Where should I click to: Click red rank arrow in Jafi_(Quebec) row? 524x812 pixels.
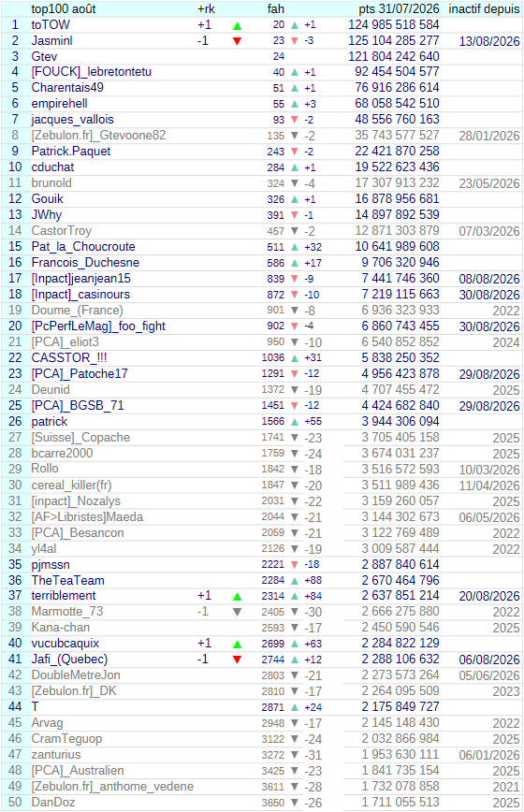[x=237, y=660]
